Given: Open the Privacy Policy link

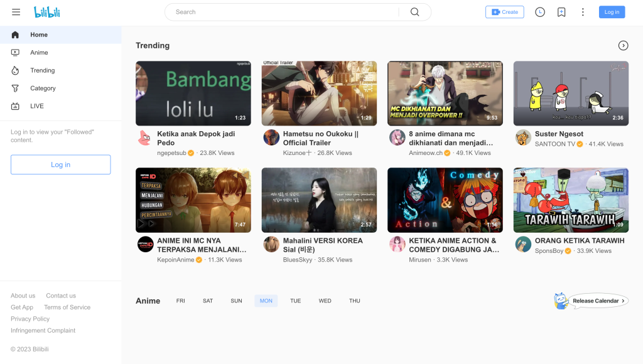Looking at the screenshot, I should [x=30, y=319].
